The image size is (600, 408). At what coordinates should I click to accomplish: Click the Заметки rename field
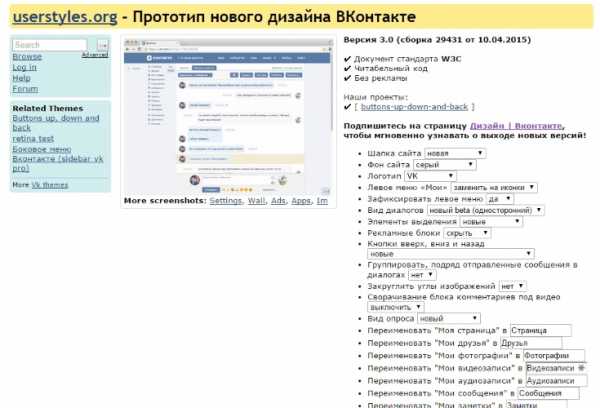pyautogui.click(x=536, y=405)
